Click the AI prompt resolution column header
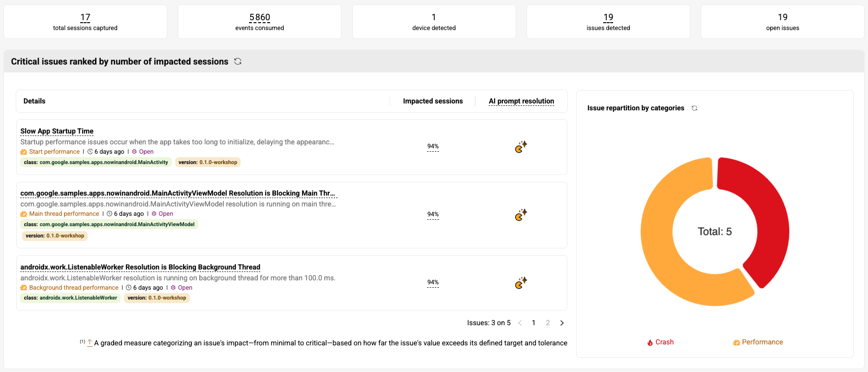Image resolution: width=868 pixels, height=372 pixels. [521, 101]
